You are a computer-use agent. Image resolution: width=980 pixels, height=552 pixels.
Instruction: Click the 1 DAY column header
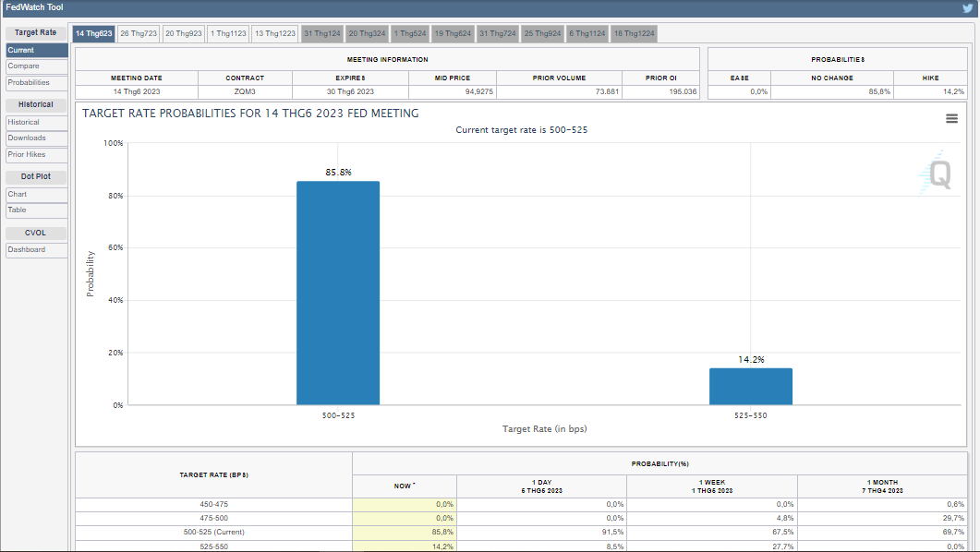pyautogui.click(x=542, y=486)
